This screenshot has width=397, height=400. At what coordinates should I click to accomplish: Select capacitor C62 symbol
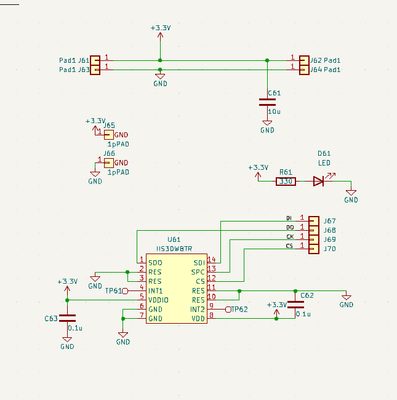295,304
